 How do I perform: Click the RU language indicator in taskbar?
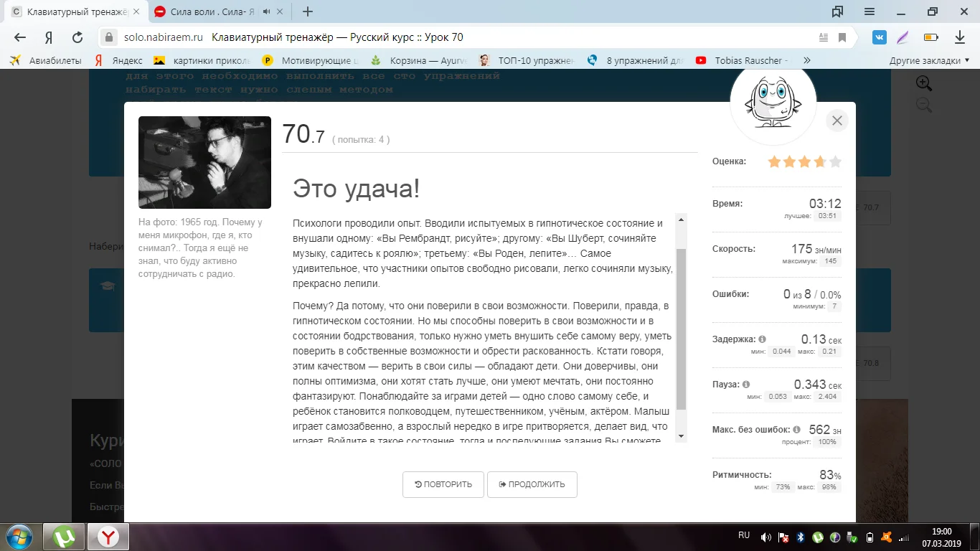pyautogui.click(x=744, y=536)
